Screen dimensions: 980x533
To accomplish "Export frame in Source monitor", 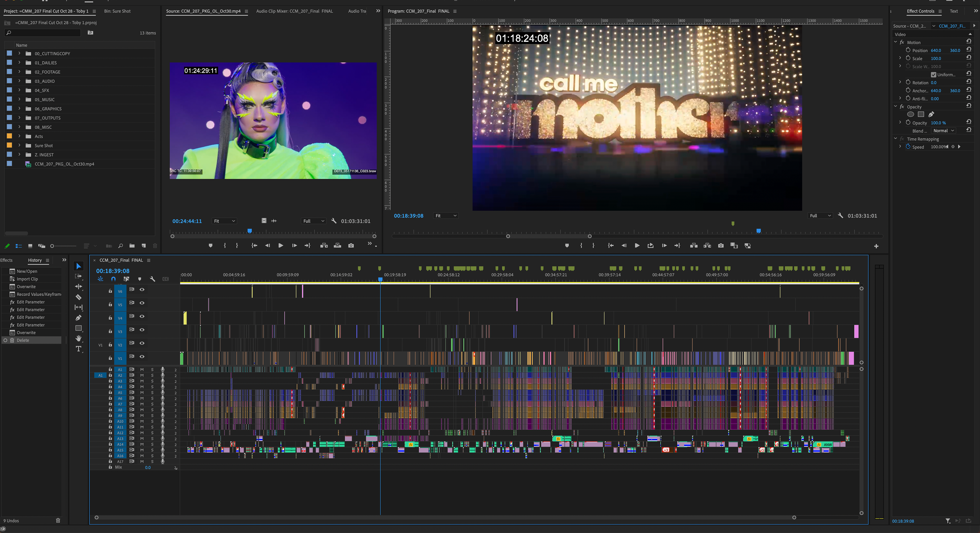I will point(351,246).
